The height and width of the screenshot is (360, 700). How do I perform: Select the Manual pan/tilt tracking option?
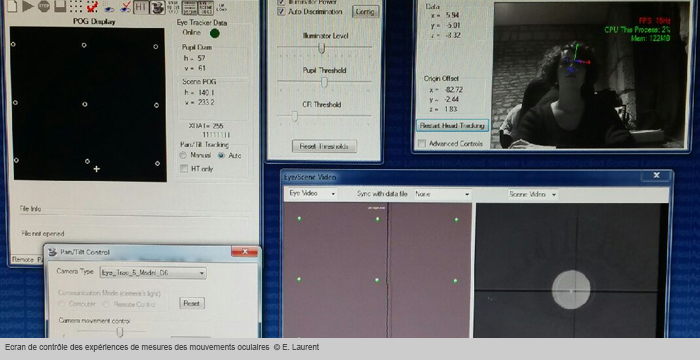click(x=183, y=155)
